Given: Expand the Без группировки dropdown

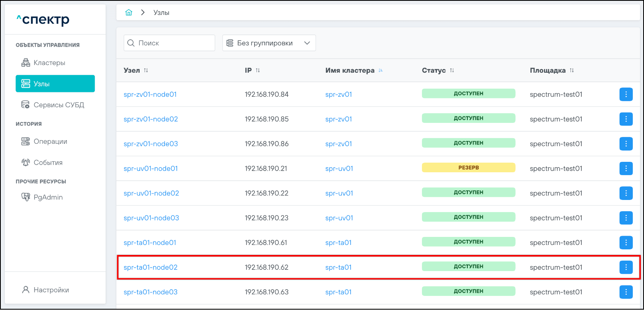Looking at the screenshot, I should coord(269,43).
